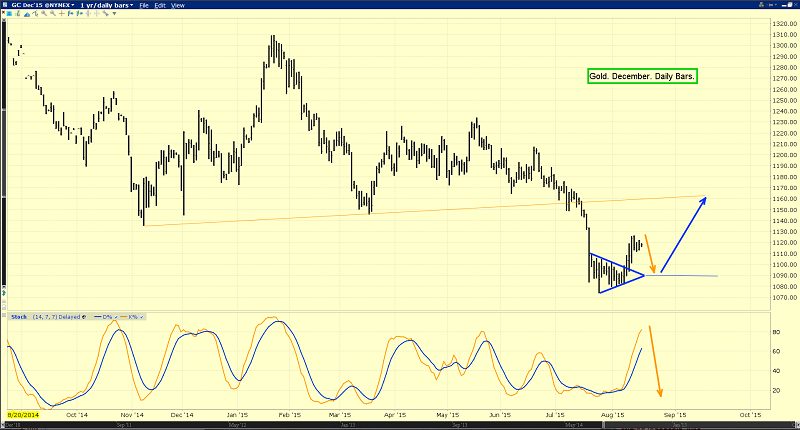Click the bottom timeline range scrollbar strip
The width and height of the screenshot is (800, 430).
(x=400, y=424)
